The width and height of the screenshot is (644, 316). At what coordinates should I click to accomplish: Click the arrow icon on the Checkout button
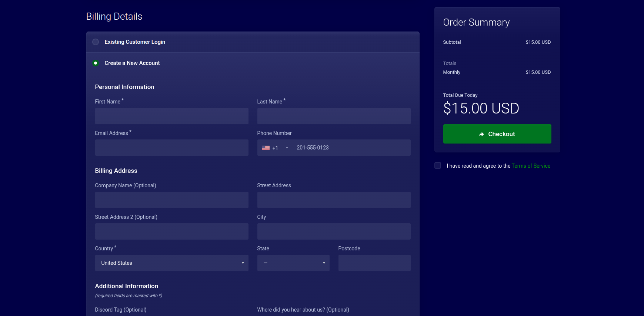(481, 134)
